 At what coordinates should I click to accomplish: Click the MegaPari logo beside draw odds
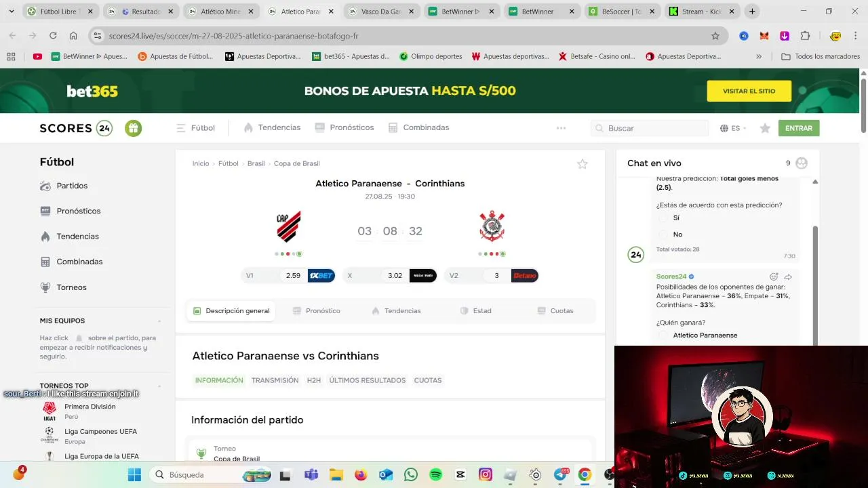click(x=423, y=276)
